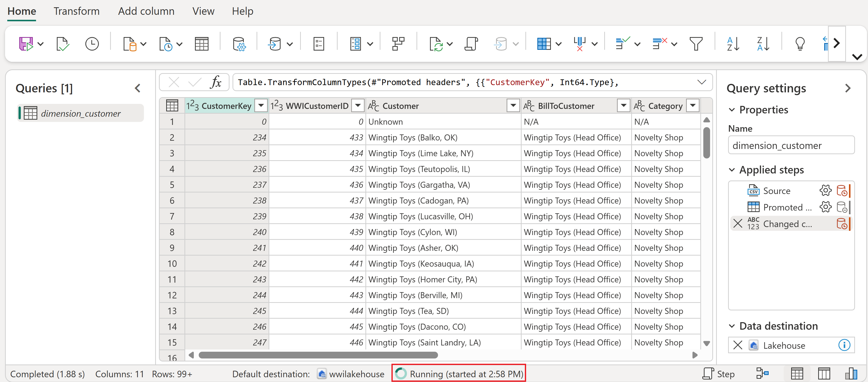Image resolution: width=868 pixels, height=382 pixels.
Task: Sort ascending A to Z
Action: [x=733, y=44]
